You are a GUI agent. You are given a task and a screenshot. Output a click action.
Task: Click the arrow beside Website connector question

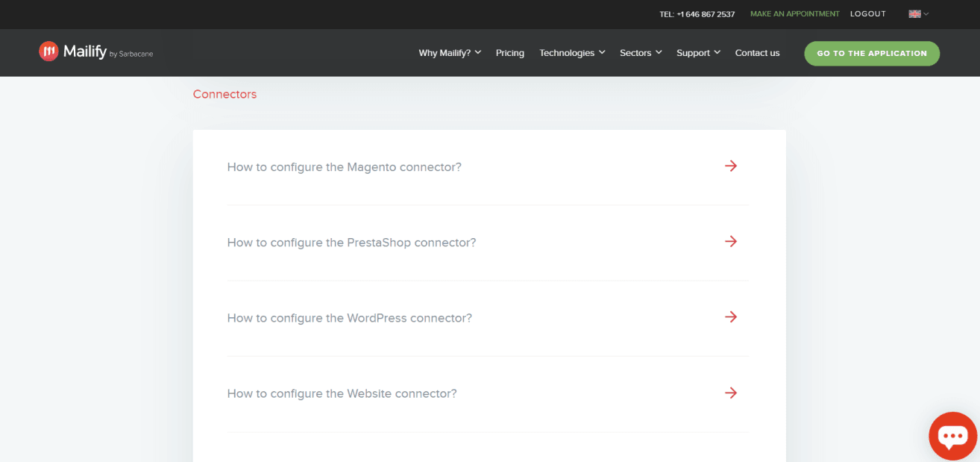(730, 393)
